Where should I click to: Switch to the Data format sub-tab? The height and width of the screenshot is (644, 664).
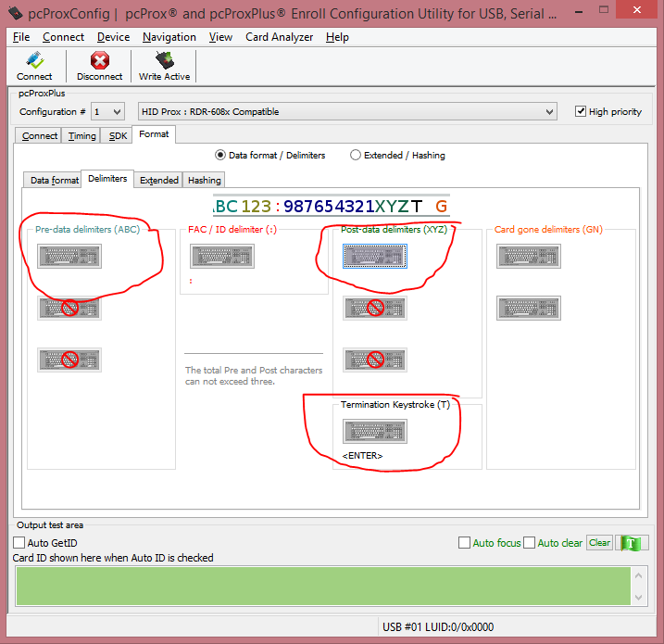55,181
